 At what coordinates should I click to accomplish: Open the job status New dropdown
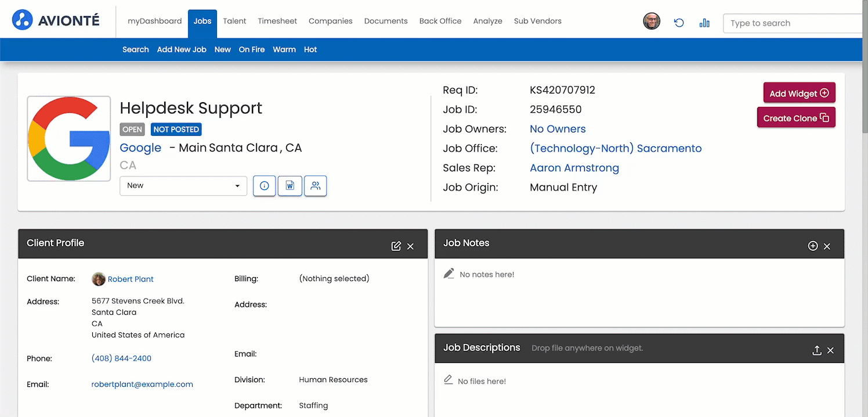pos(183,186)
